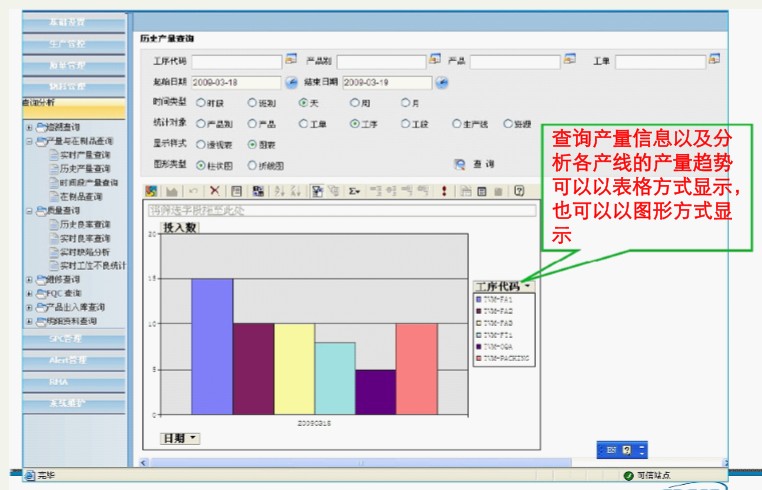Select the 班别 time type radio
The width and height of the screenshot is (762, 490).
click(252, 103)
